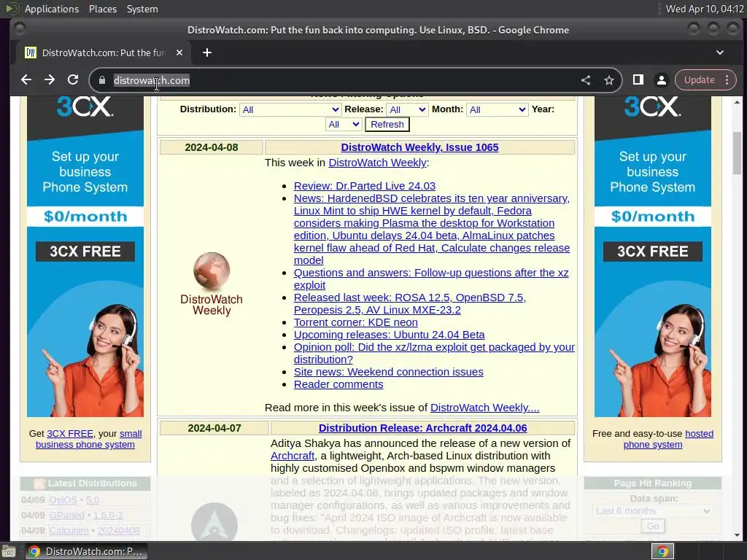This screenshot has width=747, height=560.
Task: Open the Reader comments link
Action: (338, 384)
